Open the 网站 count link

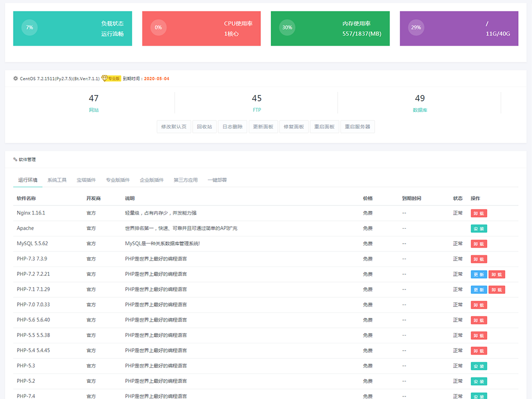pyautogui.click(x=94, y=102)
